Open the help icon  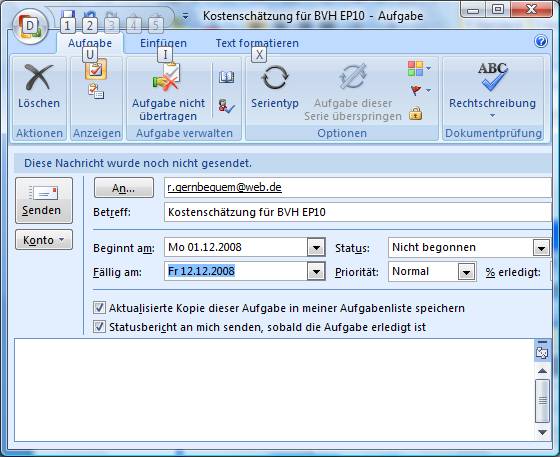(541, 41)
